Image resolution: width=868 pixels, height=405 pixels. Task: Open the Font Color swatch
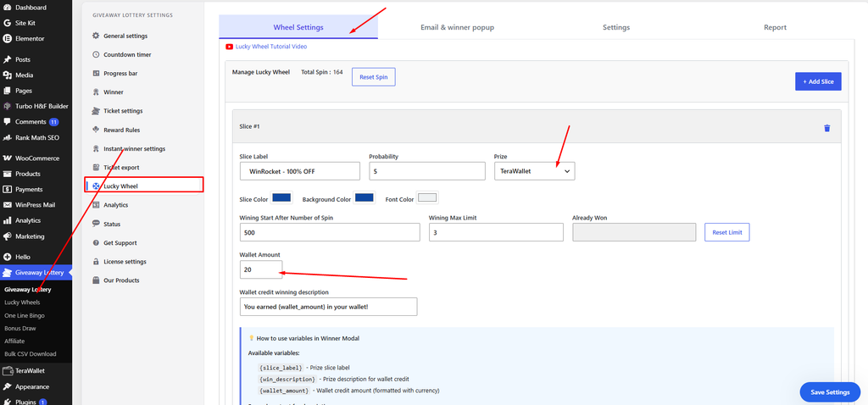point(427,197)
